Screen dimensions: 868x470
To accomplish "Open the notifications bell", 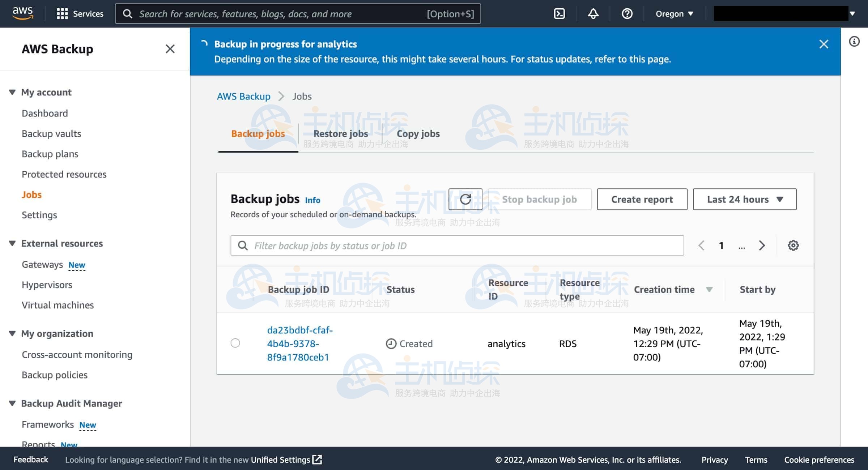I will click(x=593, y=14).
